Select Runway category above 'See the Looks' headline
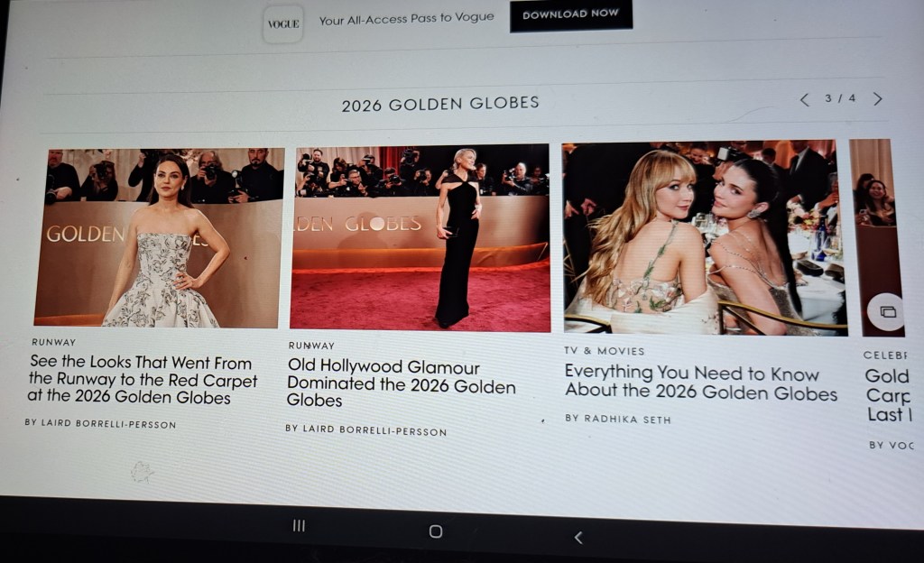This screenshot has width=924, height=563. pyautogui.click(x=54, y=342)
